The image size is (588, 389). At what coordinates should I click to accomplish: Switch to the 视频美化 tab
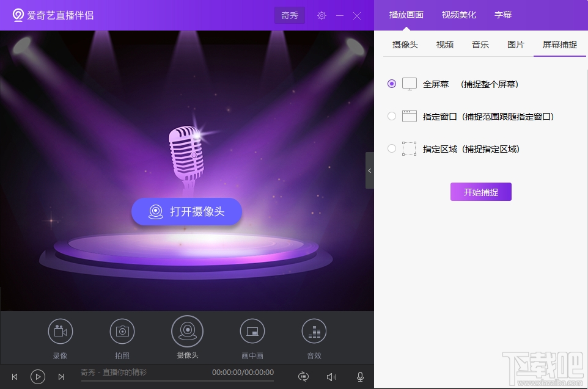tap(458, 15)
